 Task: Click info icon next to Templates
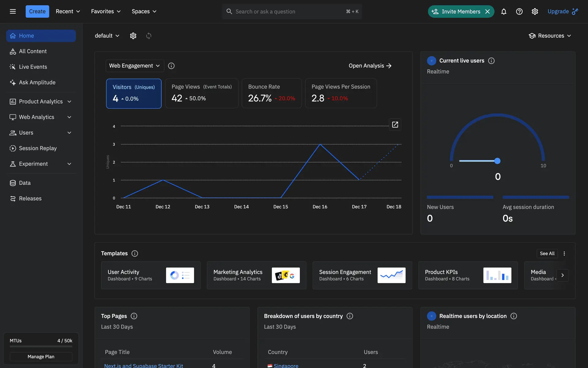pos(134,253)
